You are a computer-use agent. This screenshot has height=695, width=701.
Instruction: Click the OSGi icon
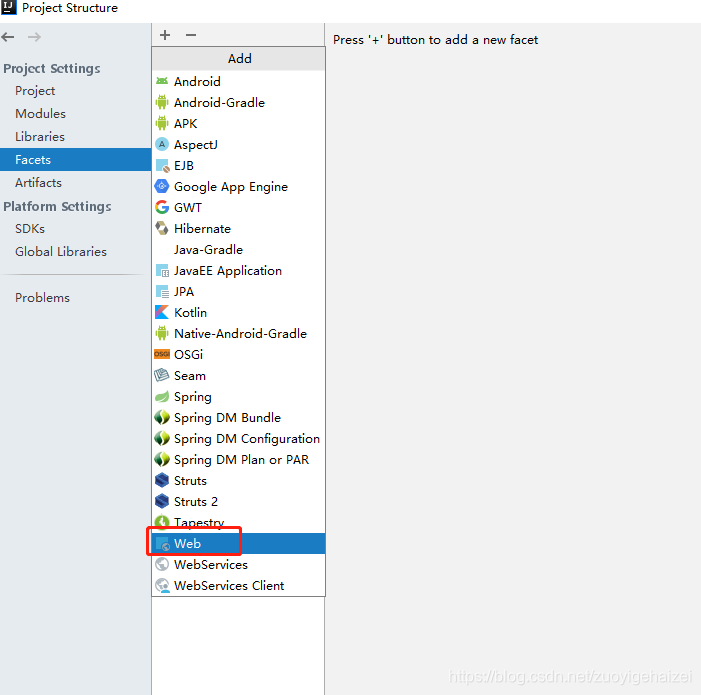pos(162,354)
